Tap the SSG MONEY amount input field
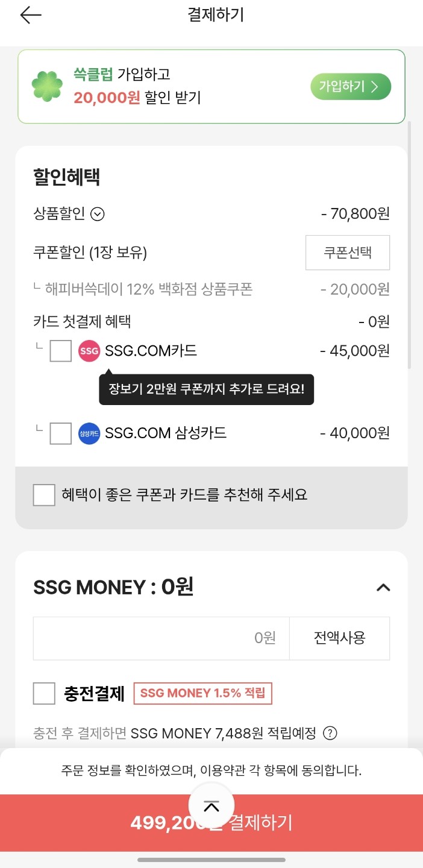423x868 pixels. click(161, 638)
